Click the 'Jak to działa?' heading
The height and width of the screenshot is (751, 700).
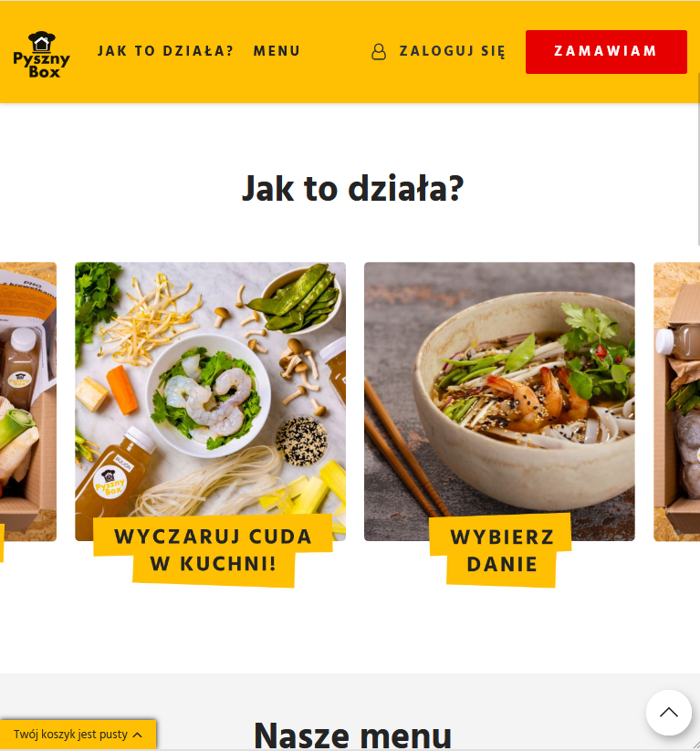click(352, 189)
